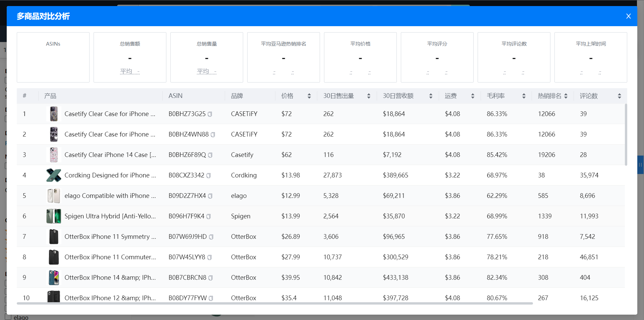Image resolution: width=644 pixels, height=320 pixels.
Task: Copy ASIN B0B7CBRCN8 via icon
Action: tap(211, 278)
